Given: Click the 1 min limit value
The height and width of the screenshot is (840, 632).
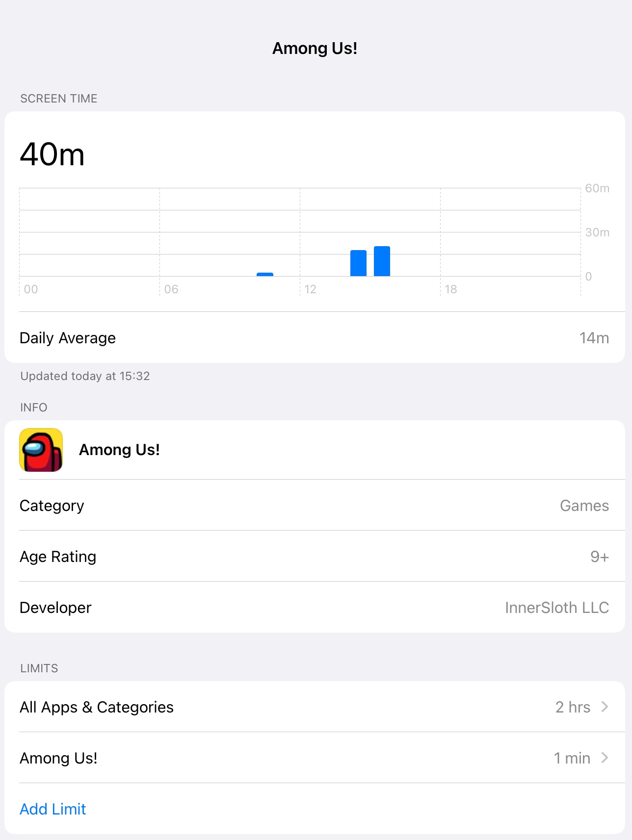Looking at the screenshot, I should [x=572, y=758].
